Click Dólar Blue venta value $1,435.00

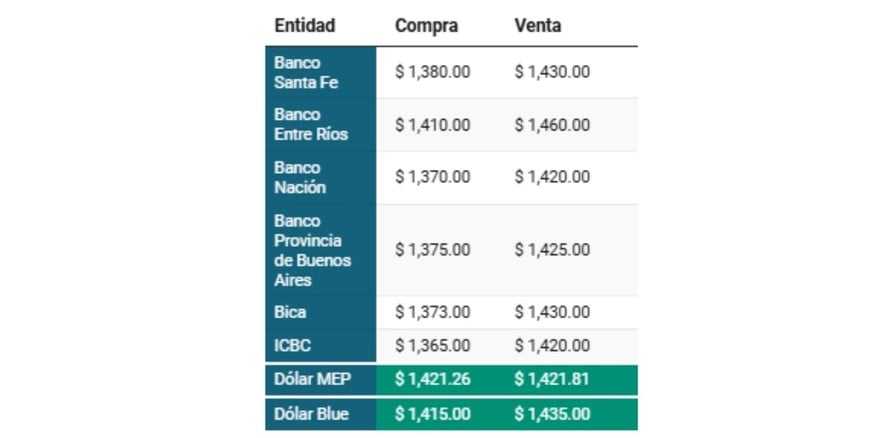(552, 414)
